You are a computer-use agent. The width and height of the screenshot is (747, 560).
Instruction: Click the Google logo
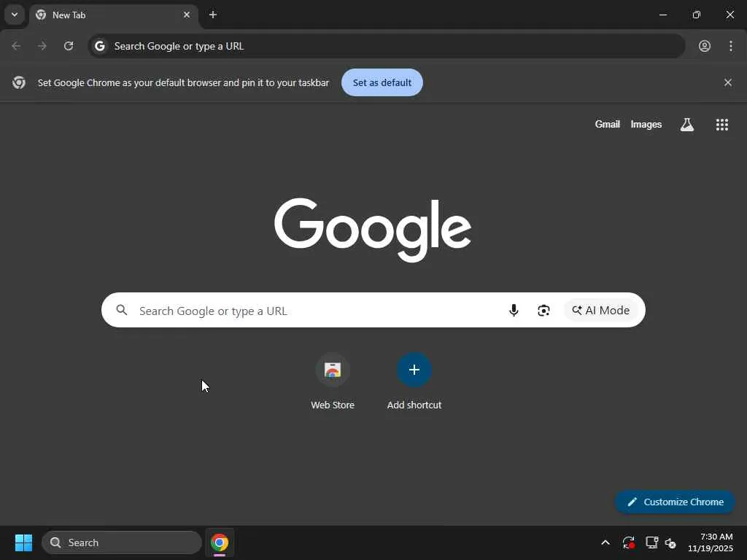373,230
